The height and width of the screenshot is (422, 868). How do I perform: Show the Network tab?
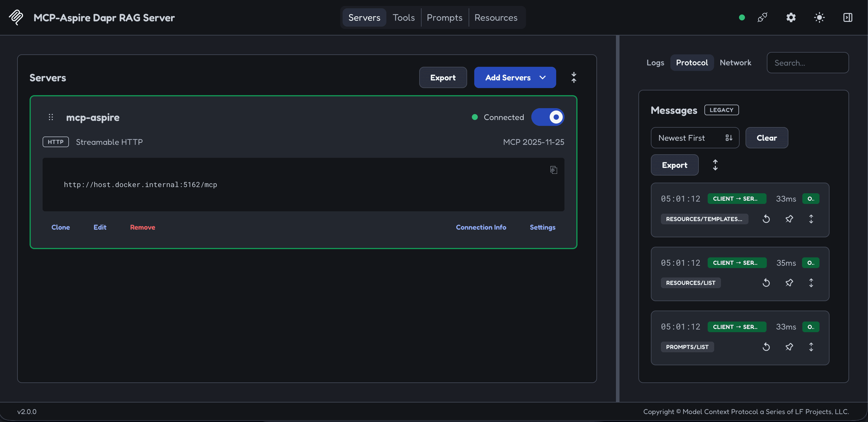tap(735, 63)
